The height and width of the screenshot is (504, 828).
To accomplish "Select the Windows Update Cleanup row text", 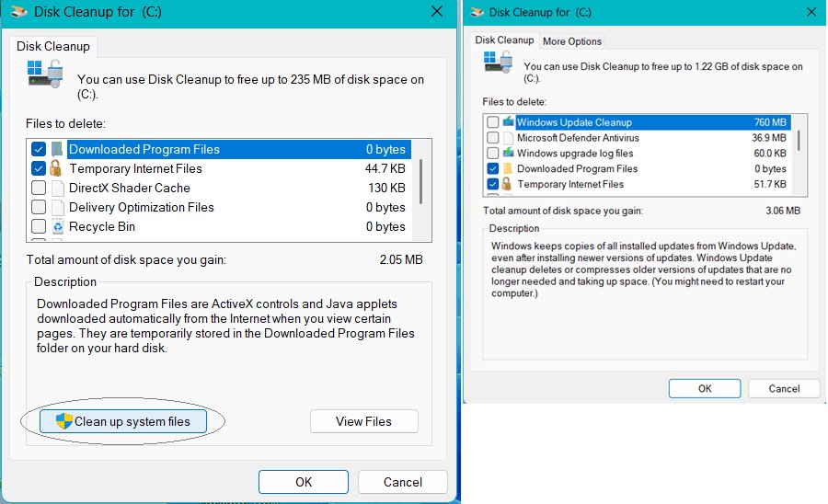I will coord(574,122).
